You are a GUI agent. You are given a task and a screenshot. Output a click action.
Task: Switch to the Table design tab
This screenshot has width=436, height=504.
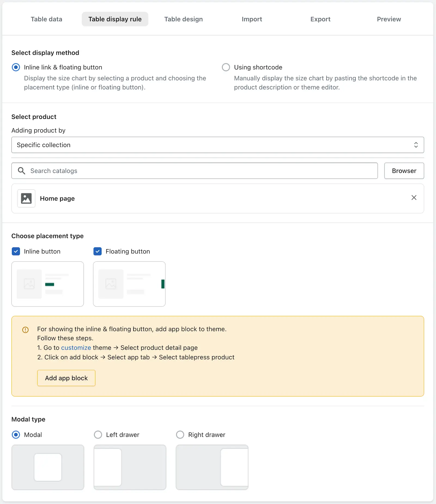tap(183, 19)
